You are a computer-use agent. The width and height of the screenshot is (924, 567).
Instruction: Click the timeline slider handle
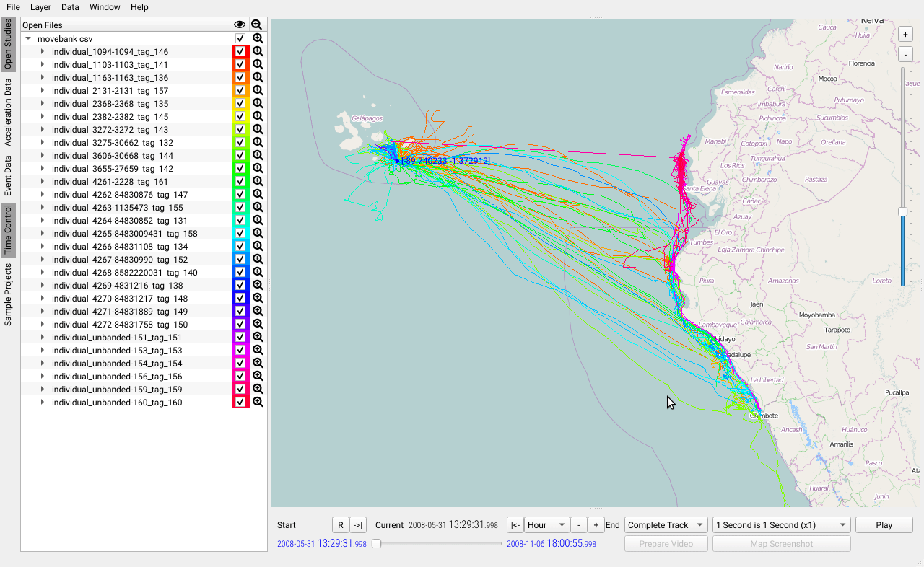coord(376,544)
